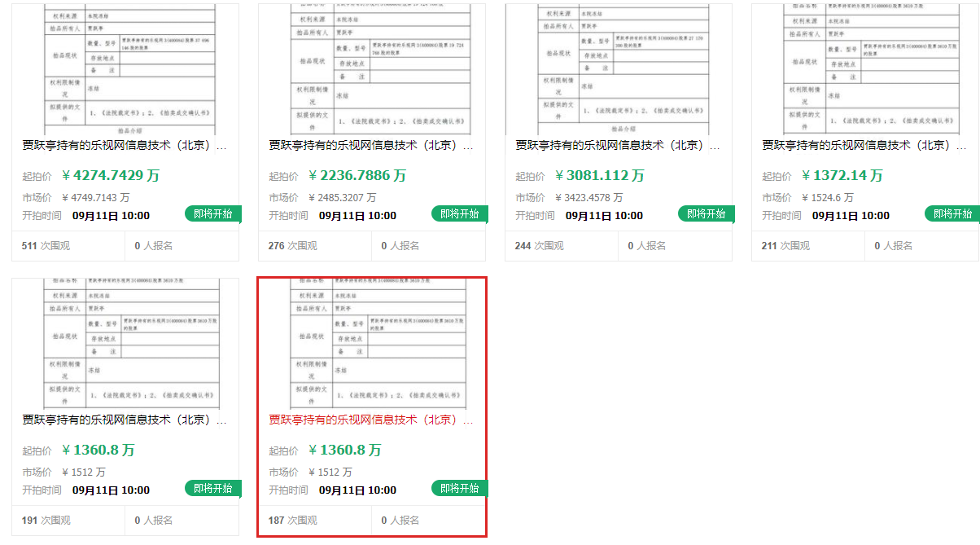
Task: Select the starting price ¥1372.14万
Action: click(842, 176)
